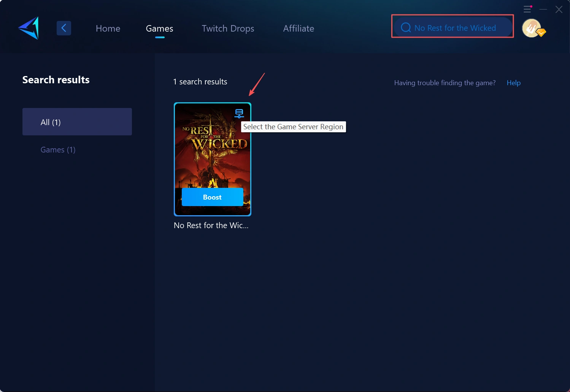Close the application window
This screenshot has height=392, width=570.
point(559,9)
